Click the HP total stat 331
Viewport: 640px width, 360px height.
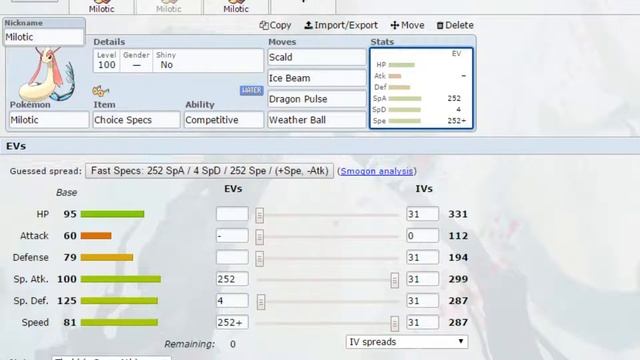coord(458,214)
